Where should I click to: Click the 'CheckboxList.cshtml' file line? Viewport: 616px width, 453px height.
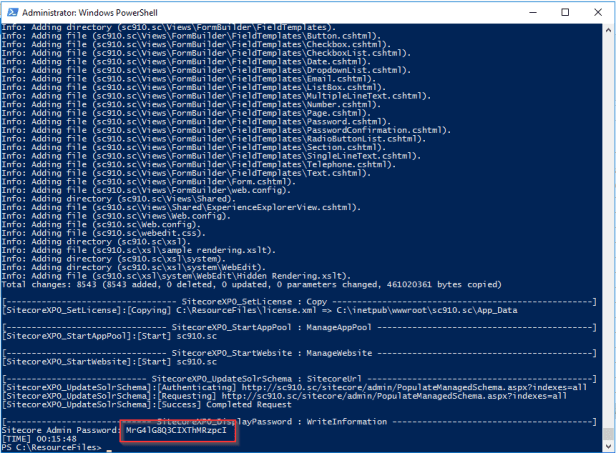(x=206, y=53)
